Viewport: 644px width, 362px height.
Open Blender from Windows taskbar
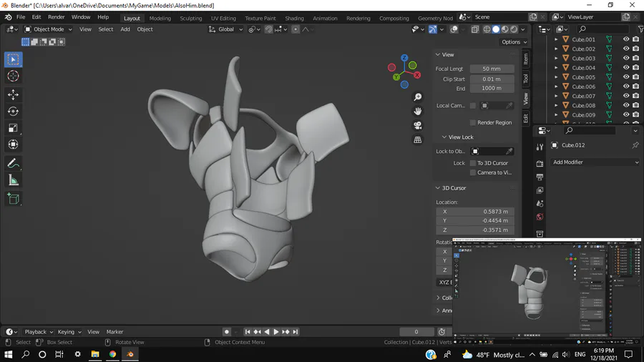coord(130,354)
